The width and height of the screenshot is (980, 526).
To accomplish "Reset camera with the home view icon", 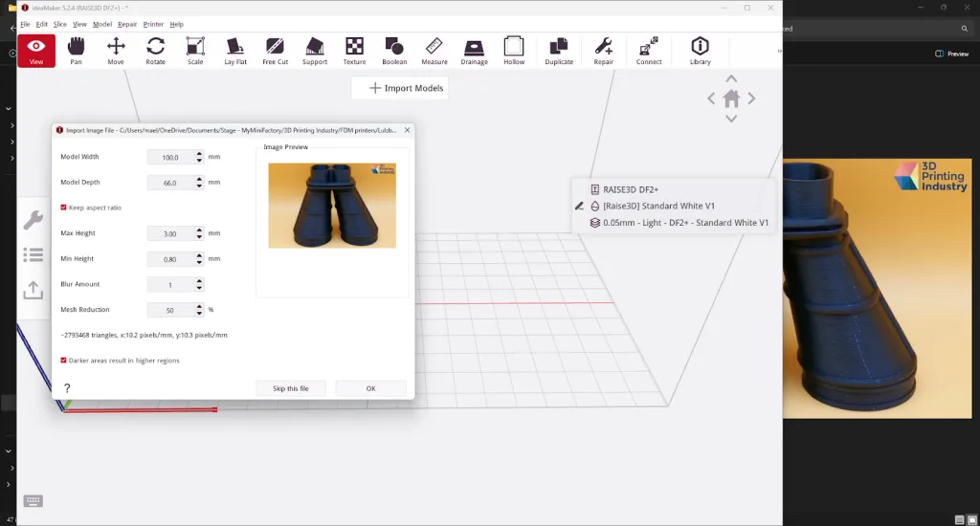I will tap(731, 99).
